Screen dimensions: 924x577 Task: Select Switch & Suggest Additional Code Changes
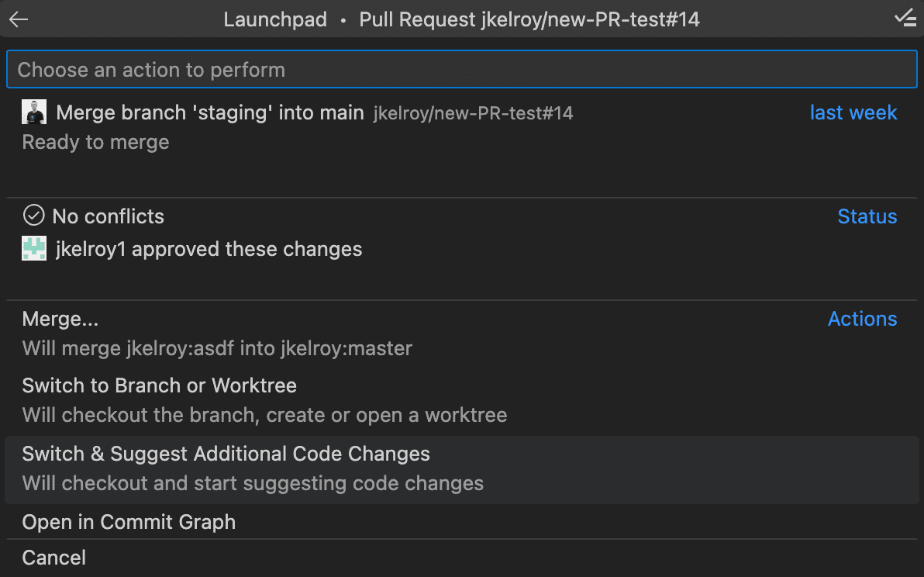pyautogui.click(x=462, y=470)
